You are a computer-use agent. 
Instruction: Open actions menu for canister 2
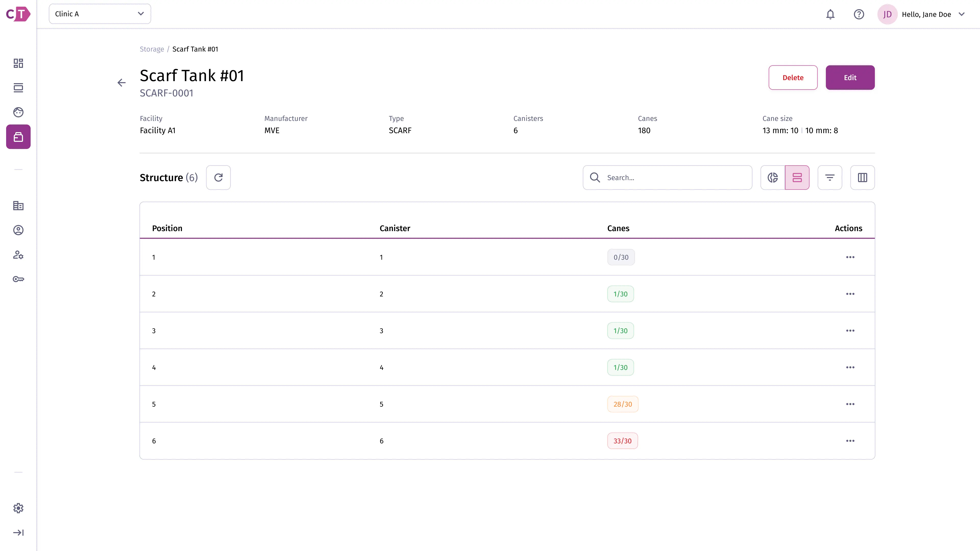[850, 294]
